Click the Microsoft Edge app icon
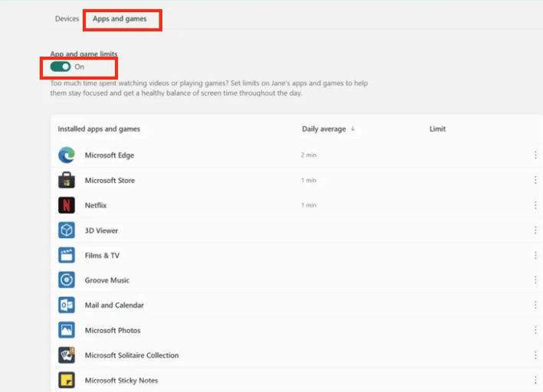543x392 pixels. 67,155
